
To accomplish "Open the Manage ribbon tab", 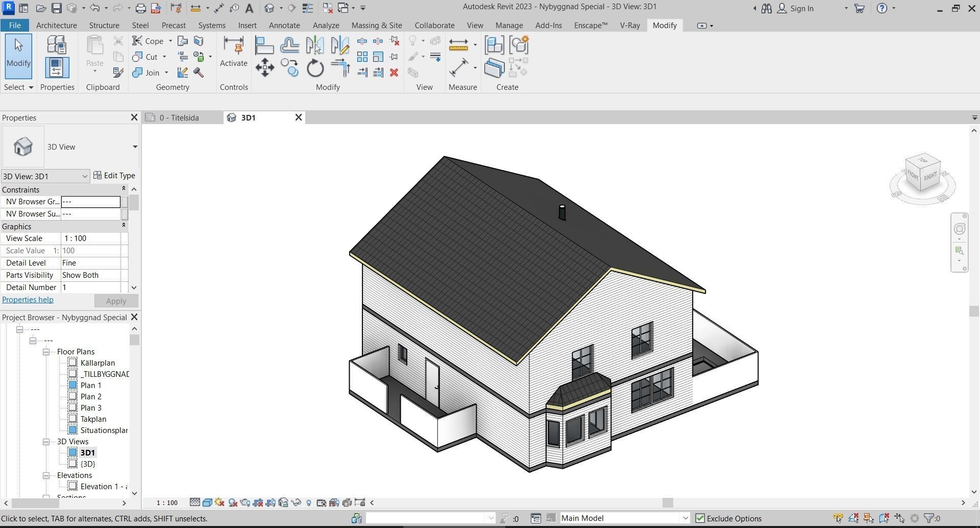I will pyautogui.click(x=509, y=26).
